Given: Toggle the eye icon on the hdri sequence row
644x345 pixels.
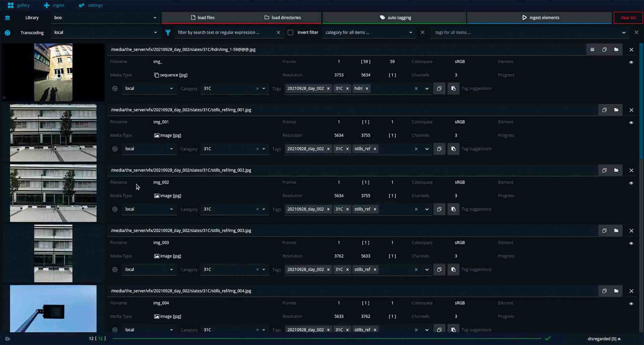Looking at the screenshot, I should tap(631, 62).
